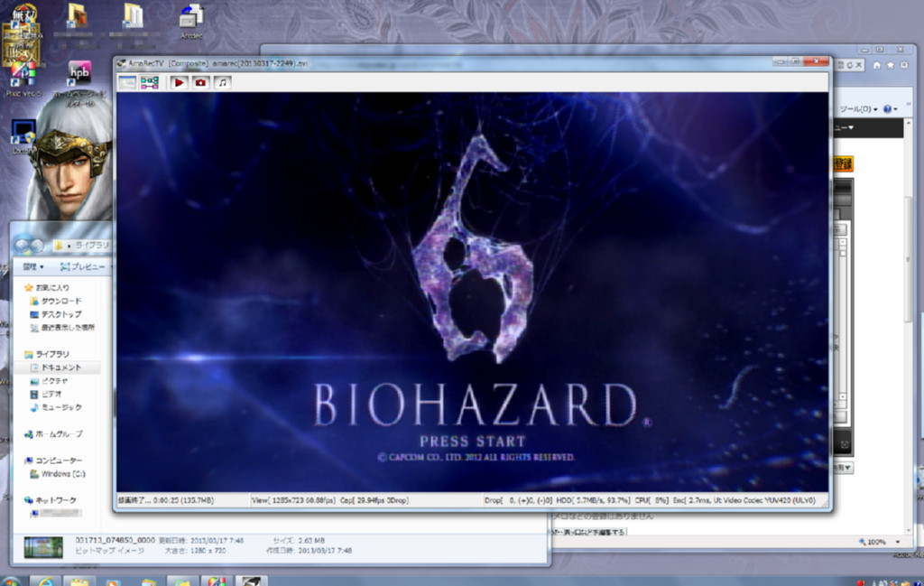Click the HDD 5.7MB/s status text in AmaRecTV
The height and width of the screenshot is (586, 924).
click(x=593, y=500)
